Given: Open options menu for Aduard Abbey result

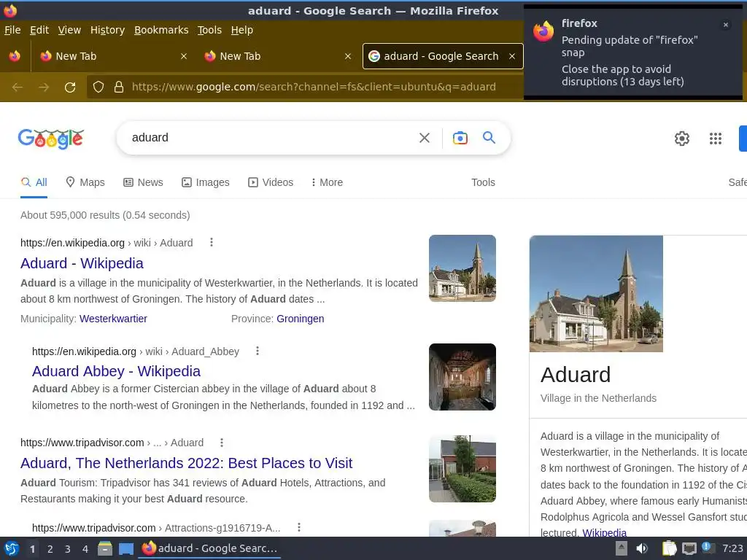Looking at the screenshot, I should [258, 351].
